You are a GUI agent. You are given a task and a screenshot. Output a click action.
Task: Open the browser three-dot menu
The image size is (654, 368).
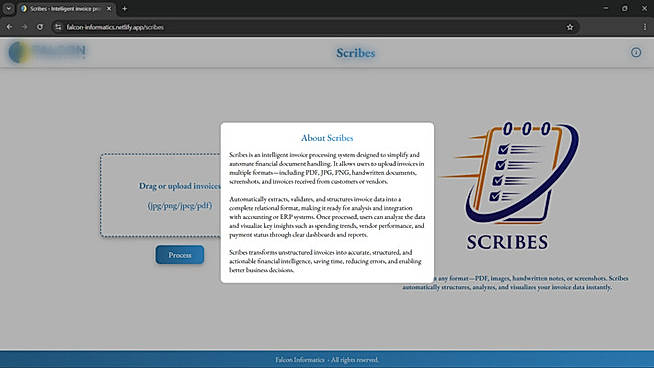coord(644,27)
